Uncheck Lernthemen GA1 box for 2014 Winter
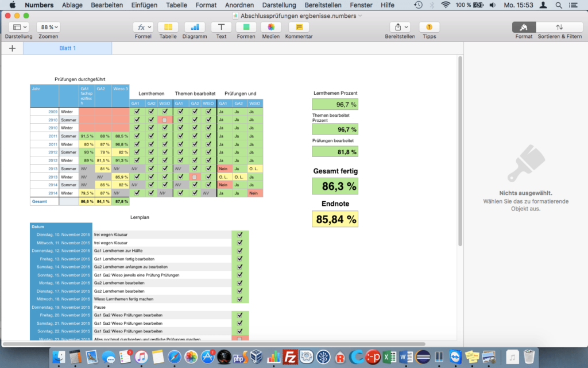Screen dimensions: 588x368 point(137,193)
